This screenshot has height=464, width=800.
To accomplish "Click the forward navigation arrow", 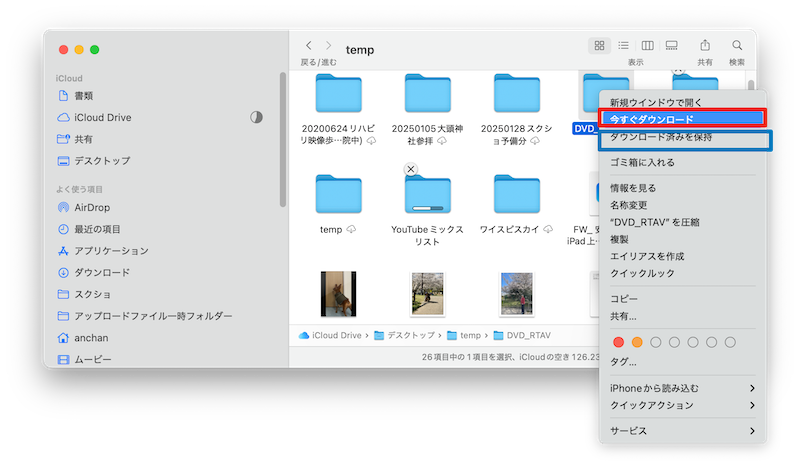I will tap(329, 45).
